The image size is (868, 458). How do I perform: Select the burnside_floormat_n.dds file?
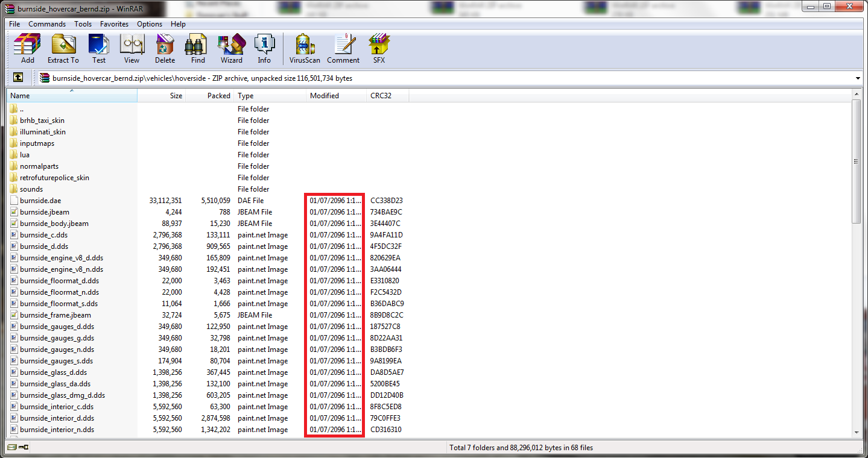59,292
